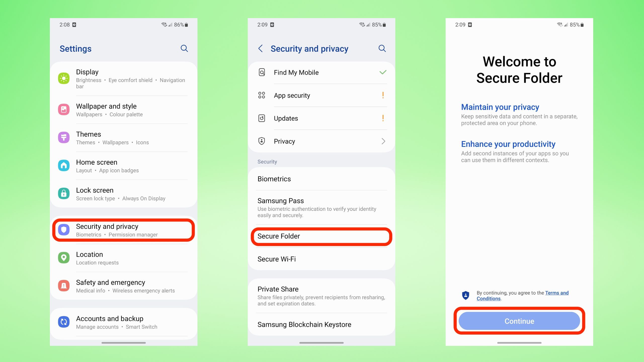Select the Location settings menu item

[124, 259]
